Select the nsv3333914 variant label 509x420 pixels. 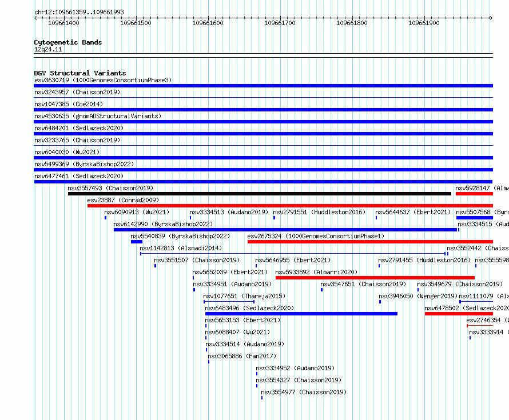489,332
